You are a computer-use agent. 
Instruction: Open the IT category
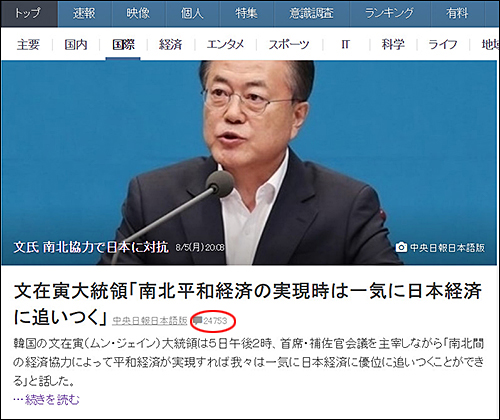tap(346, 44)
